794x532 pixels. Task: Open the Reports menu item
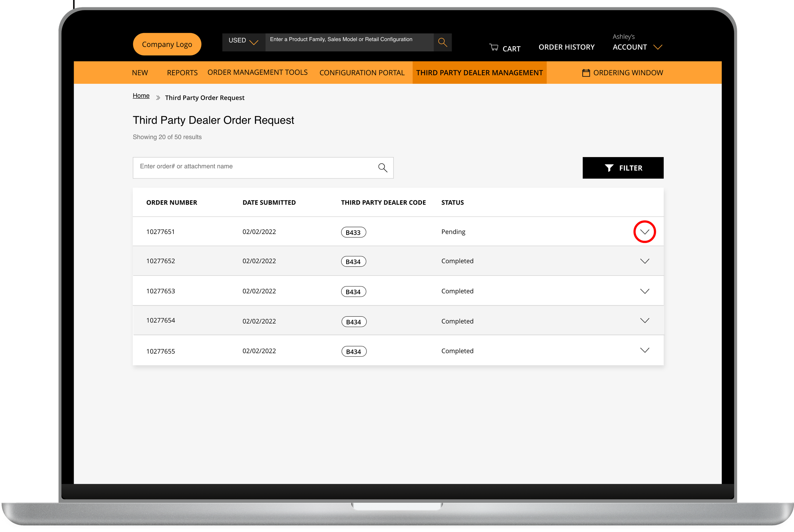pos(182,73)
